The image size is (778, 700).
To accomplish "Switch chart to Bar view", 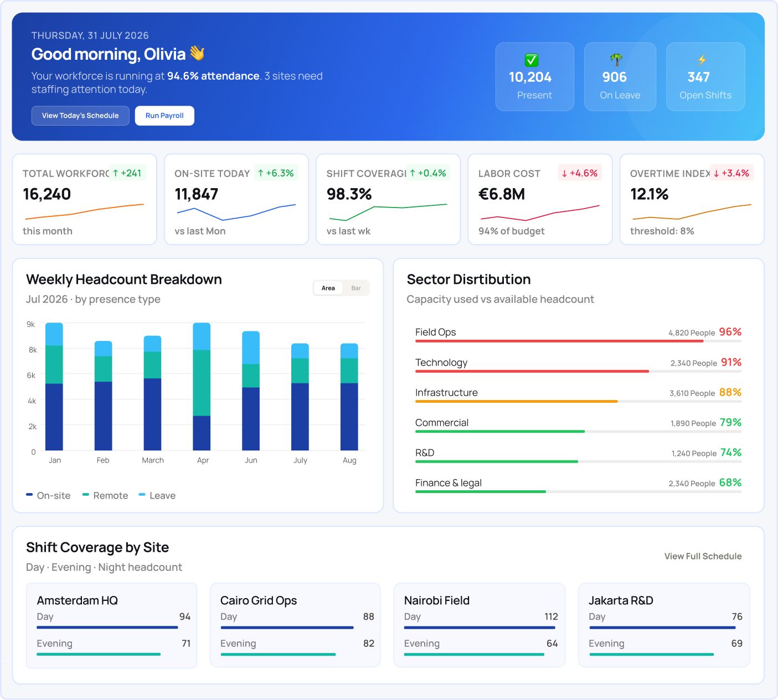I will pos(356,288).
